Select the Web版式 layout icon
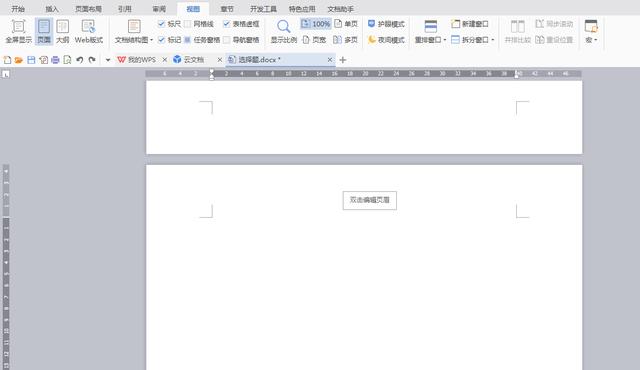The width and height of the screenshot is (640, 370). pos(89,31)
